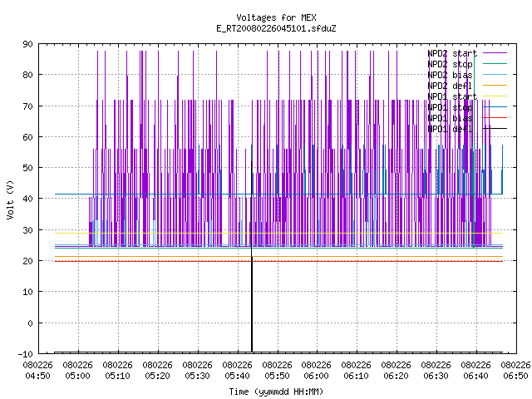Click the x-axis tick label 05:50
Viewport: 532px width, 399px height.
point(277,376)
